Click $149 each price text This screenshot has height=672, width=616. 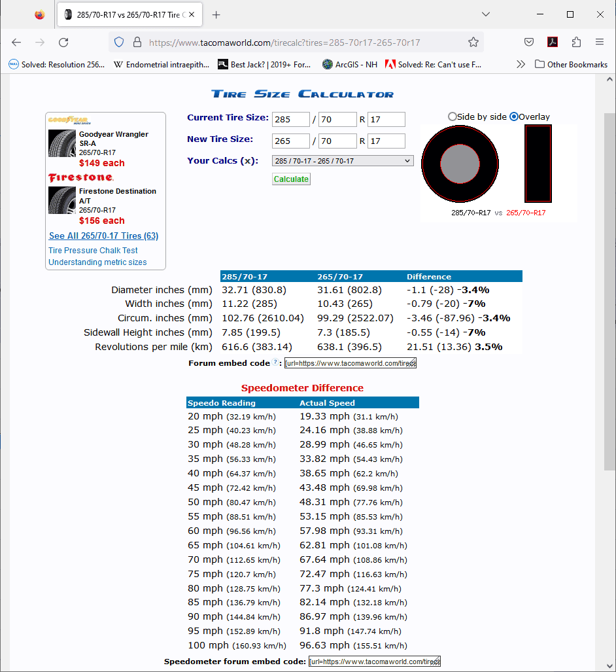coord(102,164)
